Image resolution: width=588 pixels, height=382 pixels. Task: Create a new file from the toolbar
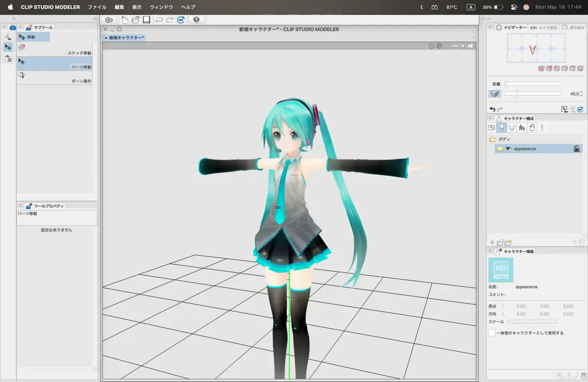[x=125, y=20]
